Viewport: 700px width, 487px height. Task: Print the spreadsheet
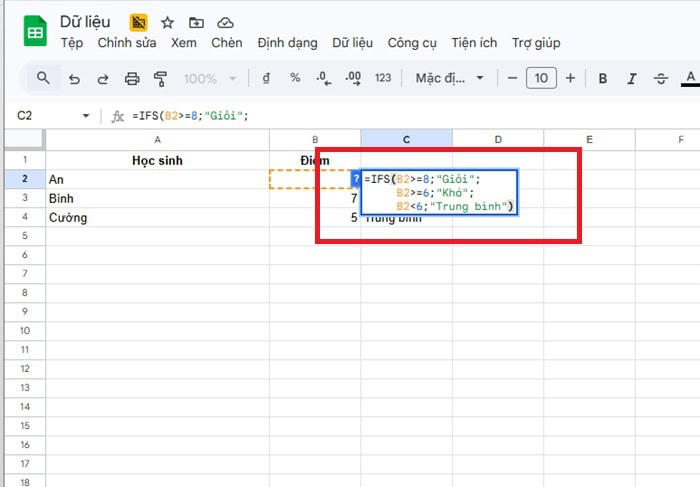(x=132, y=78)
